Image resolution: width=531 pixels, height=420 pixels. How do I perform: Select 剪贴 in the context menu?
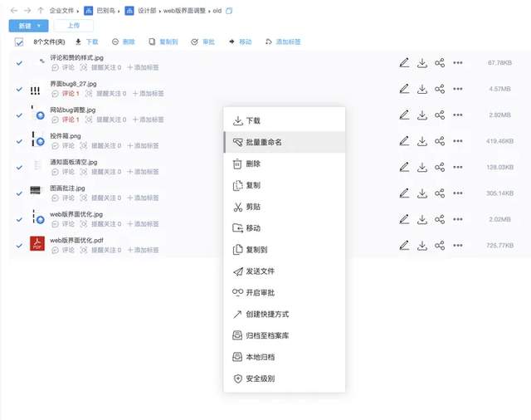point(285,207)
